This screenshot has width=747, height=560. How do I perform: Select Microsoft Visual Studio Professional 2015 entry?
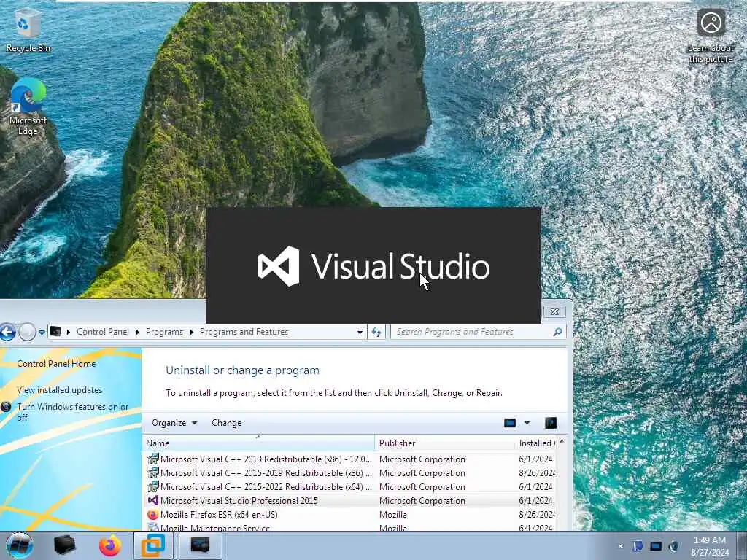[x=349, y=500]
